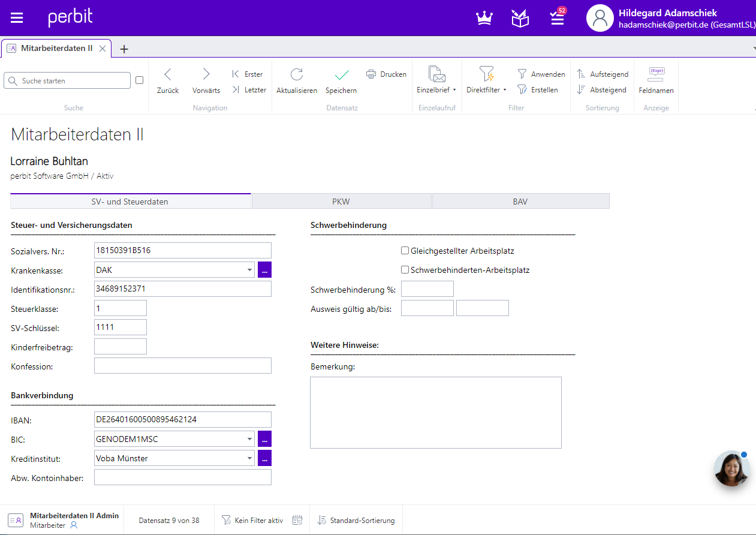Check the Schwerbehinderten-Arbeitsplatz box

point(405,270)
